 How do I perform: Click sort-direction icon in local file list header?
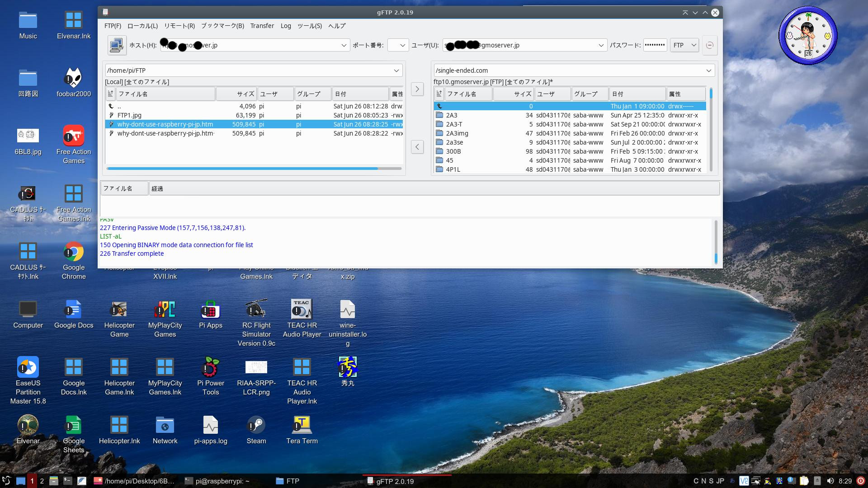coord(110,94)
